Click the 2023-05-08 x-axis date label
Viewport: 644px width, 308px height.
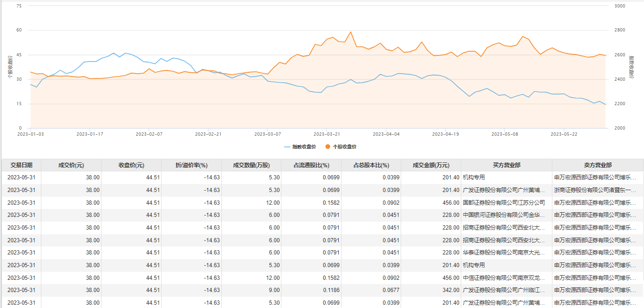[x=504, y=134]
